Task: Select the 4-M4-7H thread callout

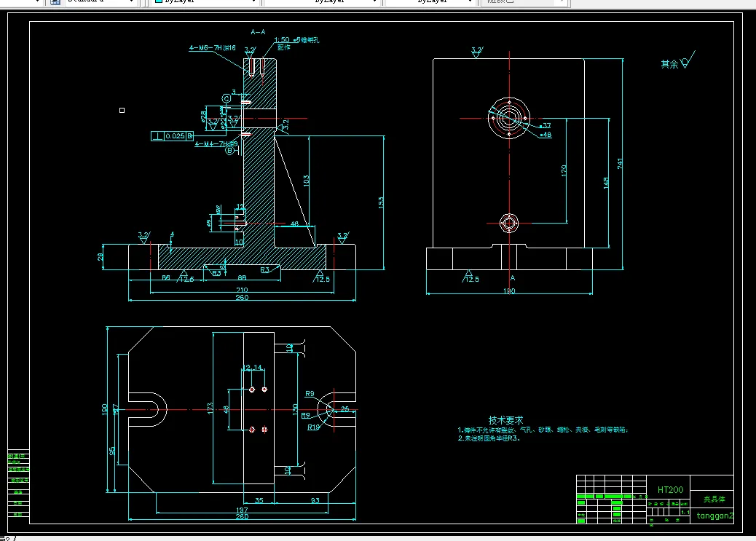Action: click(x=216, y=143)
